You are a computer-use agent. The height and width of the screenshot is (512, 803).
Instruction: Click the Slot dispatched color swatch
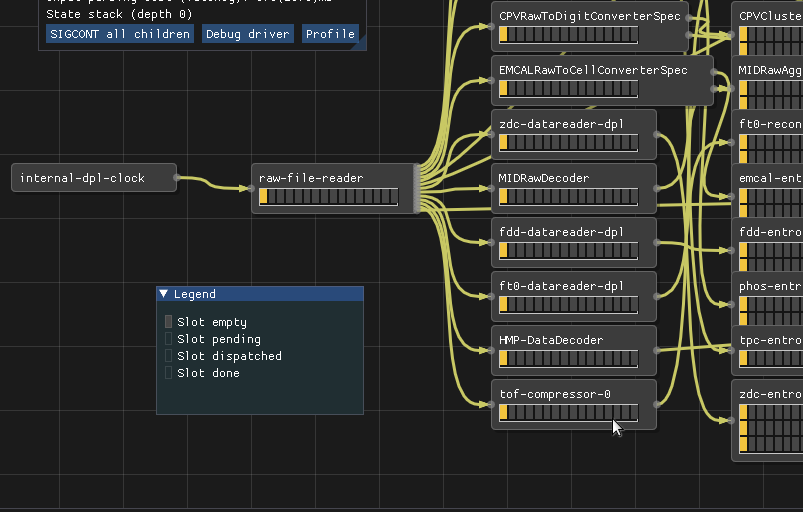point(168,355)
